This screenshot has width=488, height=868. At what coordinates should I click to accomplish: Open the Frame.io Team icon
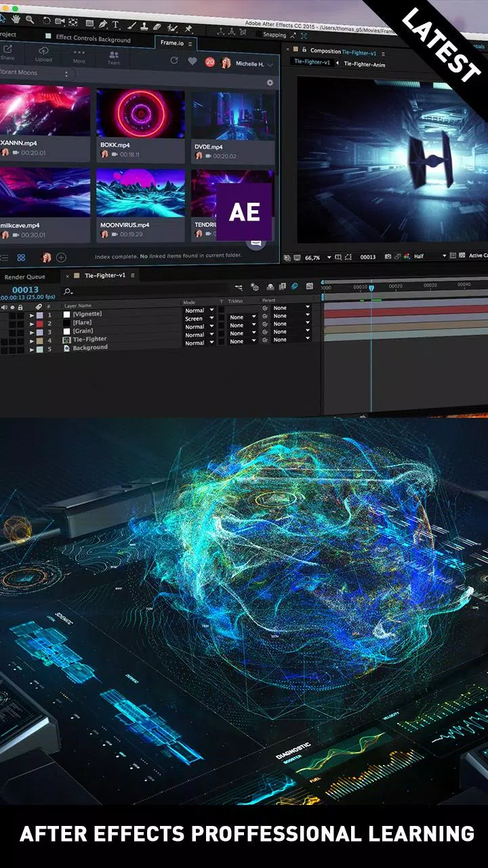pyautogui.click(x=114, y=57)
